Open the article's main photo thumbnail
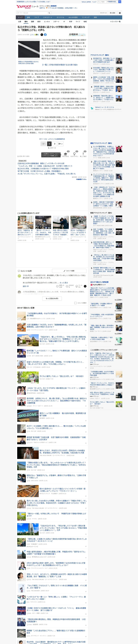The image size is (138, 644). (x=29, y=49)
